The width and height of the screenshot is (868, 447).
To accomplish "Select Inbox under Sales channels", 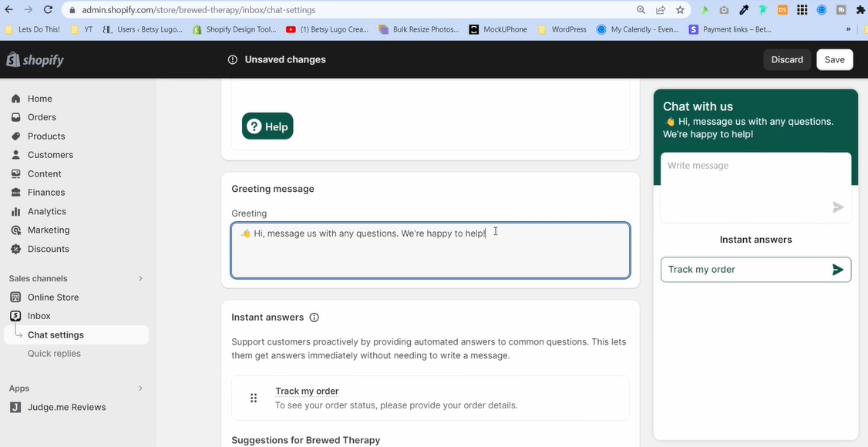I will pos(38,316).
